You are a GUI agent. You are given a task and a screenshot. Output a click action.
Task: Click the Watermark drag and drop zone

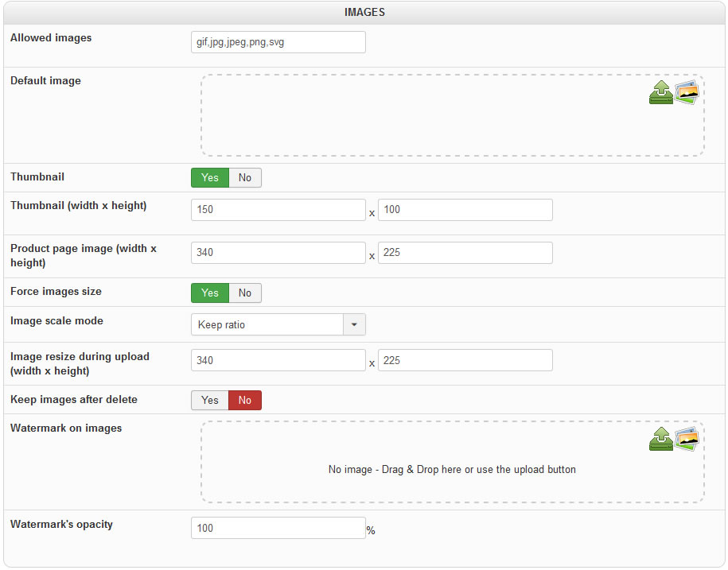coord(452,470)
